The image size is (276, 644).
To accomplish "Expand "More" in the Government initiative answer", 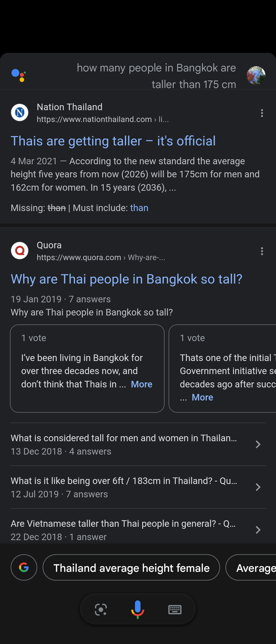I will coord(202,397).
